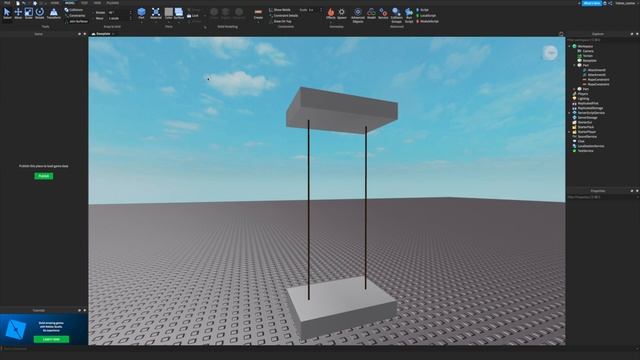The height and width of the screenshot is (360, 640).
Task: Click the green Learn more button
Action: coord(51,339)
